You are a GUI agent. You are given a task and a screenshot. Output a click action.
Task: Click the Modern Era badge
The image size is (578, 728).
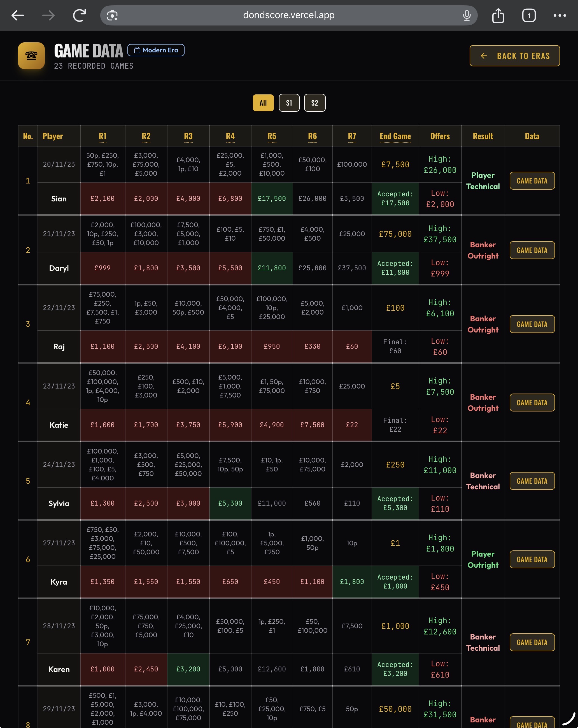[156, 50]
